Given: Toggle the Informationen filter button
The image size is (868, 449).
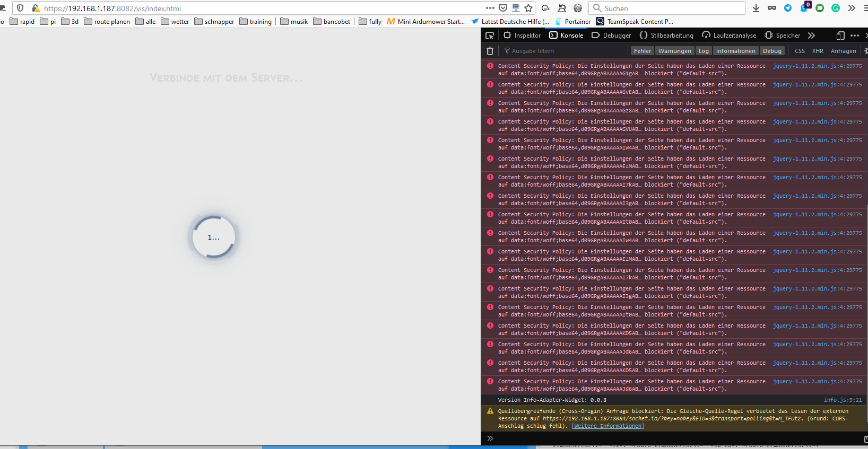Looking at the screenshot, I should click(x=735, y=51).
